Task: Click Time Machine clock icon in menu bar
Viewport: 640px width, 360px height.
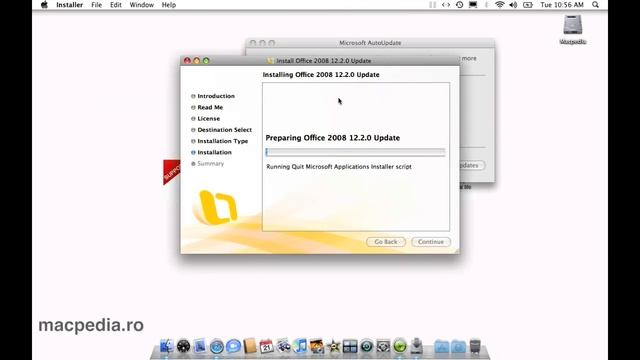Action: [x=460, y=5]
